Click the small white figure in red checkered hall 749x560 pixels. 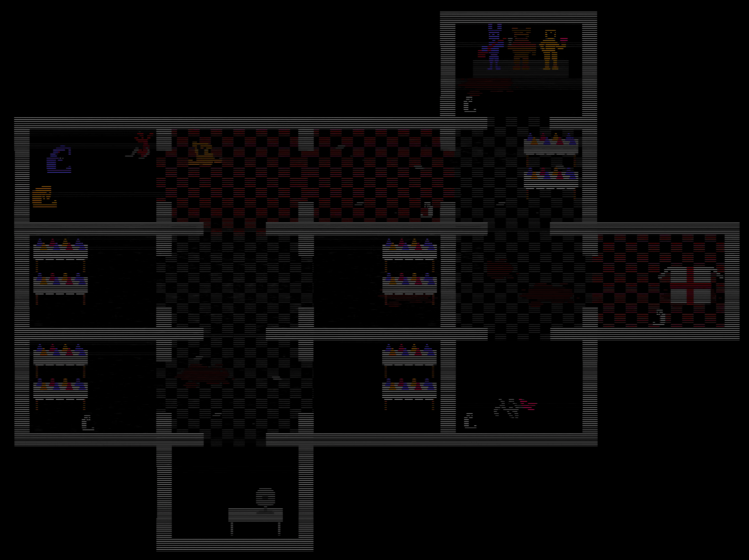[427, 209]
